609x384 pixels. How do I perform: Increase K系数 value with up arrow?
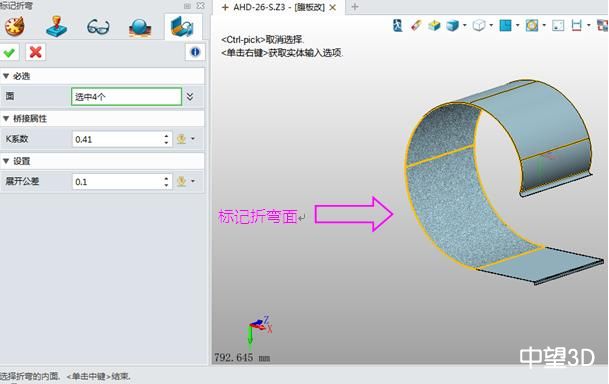coord(166,136)
